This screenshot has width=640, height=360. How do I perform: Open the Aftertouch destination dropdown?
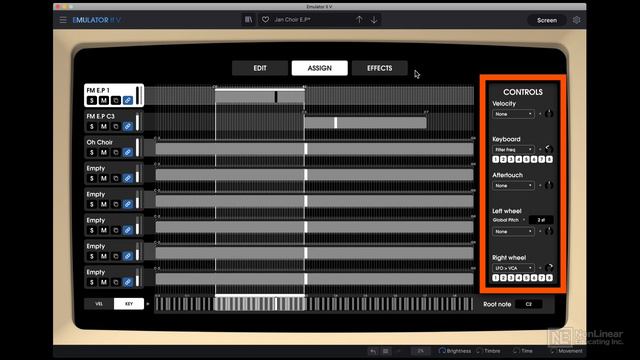coord(513,186)
